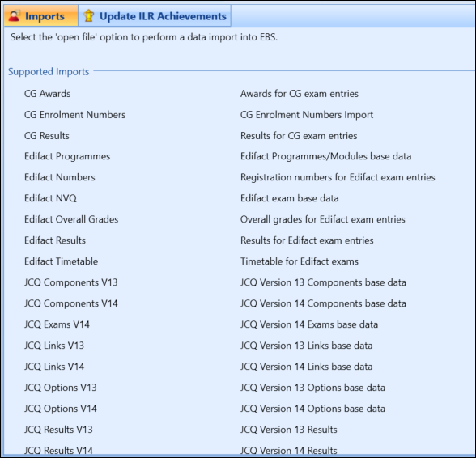Click 'JCQ Version 14 Options base data'
This screenshot has width=476, height=458.
pyautogui.click(x=312, y=409)
